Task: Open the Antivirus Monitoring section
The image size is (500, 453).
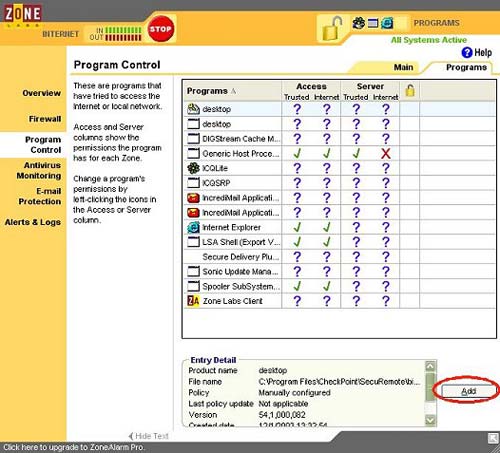Action: 39,170
